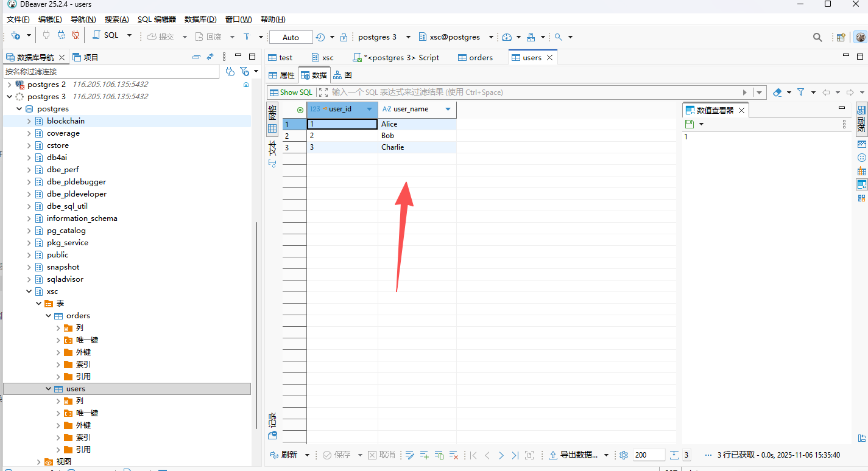The height and width of the screenshot is (471, 868).
Task: Select the cell containing Charlie
Action: [x=417, y=147]
